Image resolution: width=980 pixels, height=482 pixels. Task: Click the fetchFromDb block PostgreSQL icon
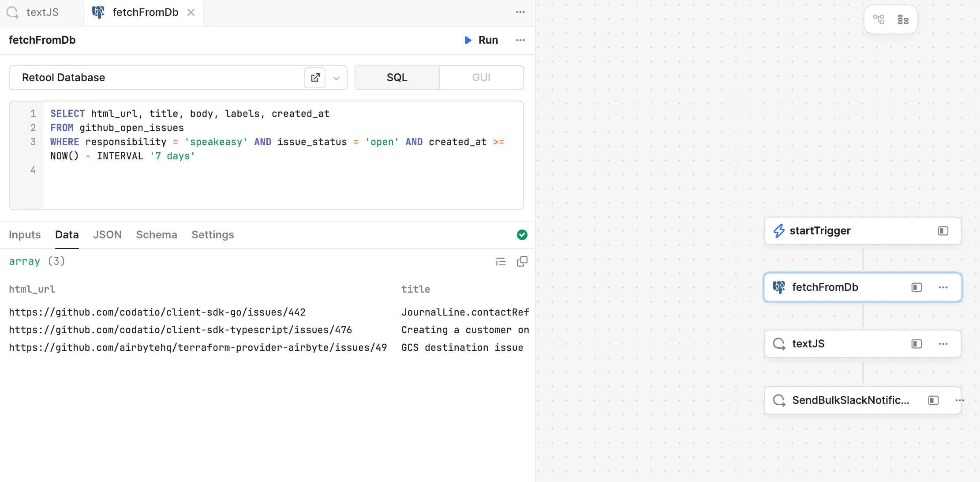point(779,287)
